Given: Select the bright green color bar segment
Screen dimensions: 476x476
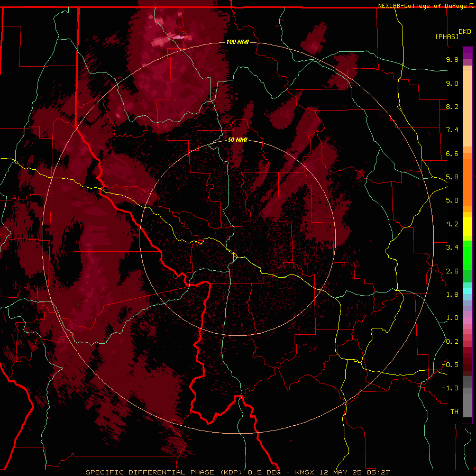Looking at the screenshot, I should [x=467, y=255].
